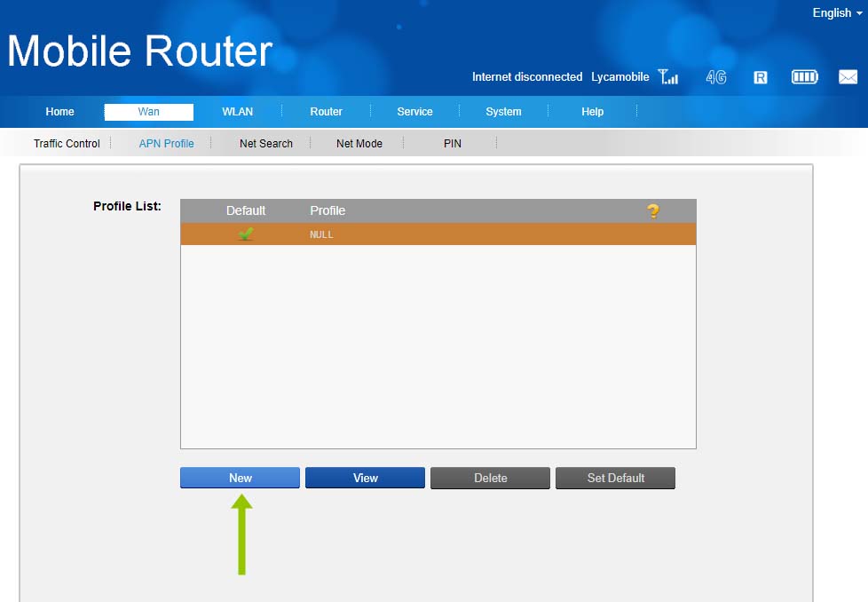Open the English language dropdown
The height and width of the screenshot is (602, 868).
837,12
